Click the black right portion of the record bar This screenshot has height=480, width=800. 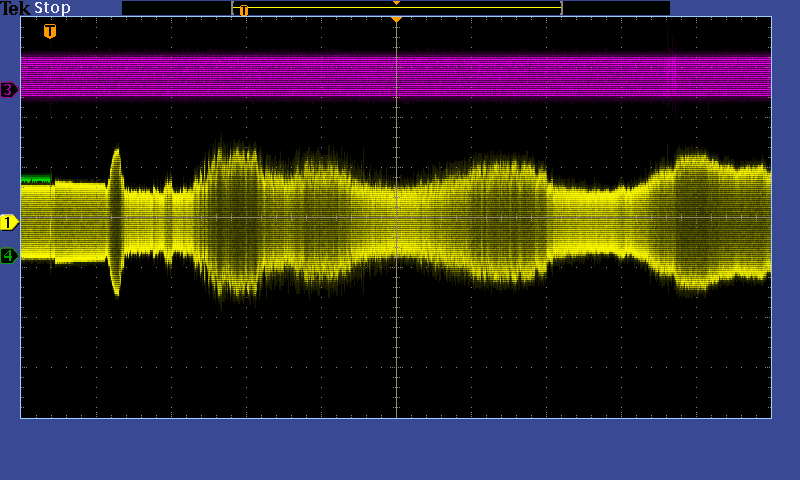coord(615,8)
